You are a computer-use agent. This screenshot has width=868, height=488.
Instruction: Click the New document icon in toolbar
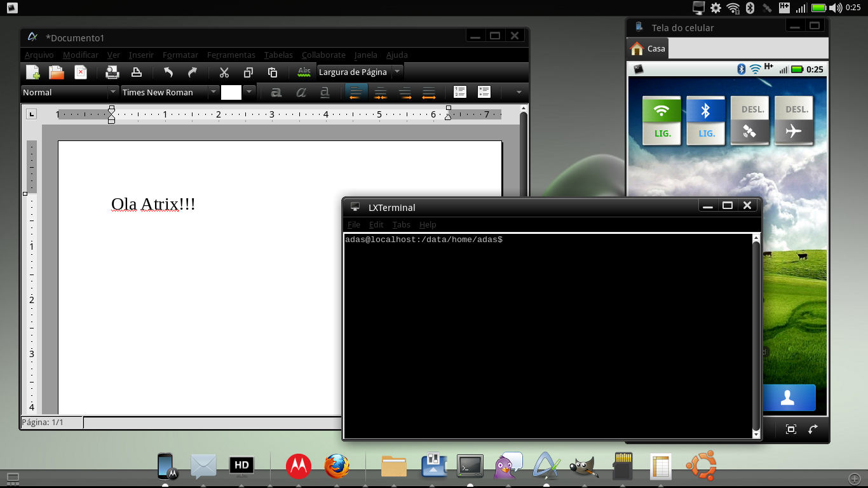(32, 72)
